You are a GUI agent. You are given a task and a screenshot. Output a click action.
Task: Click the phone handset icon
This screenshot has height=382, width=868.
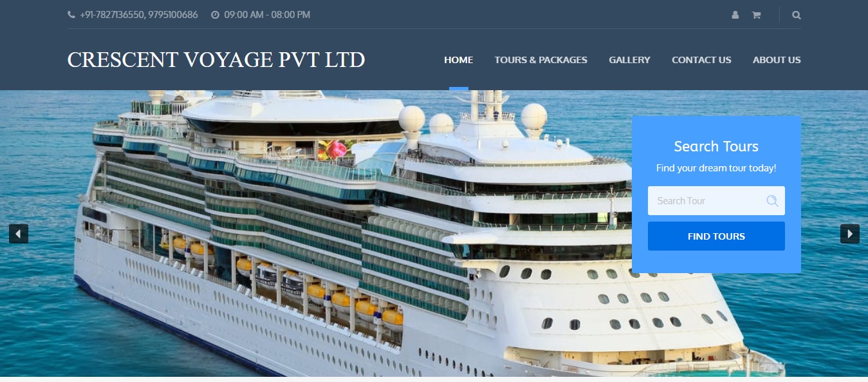tap(71, 14)
